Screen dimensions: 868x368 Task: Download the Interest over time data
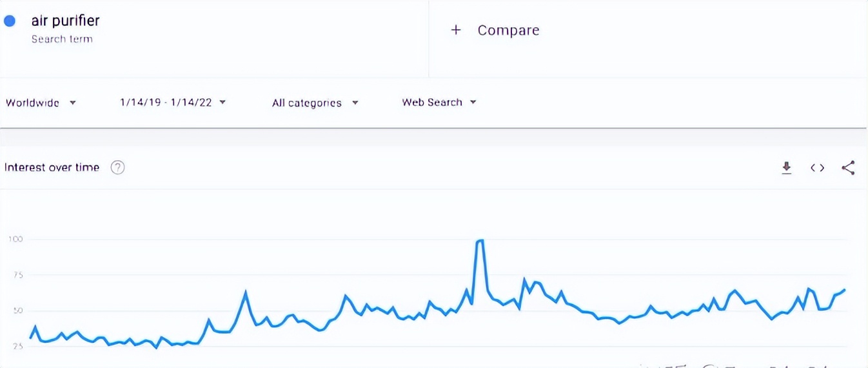coord(786,168)
